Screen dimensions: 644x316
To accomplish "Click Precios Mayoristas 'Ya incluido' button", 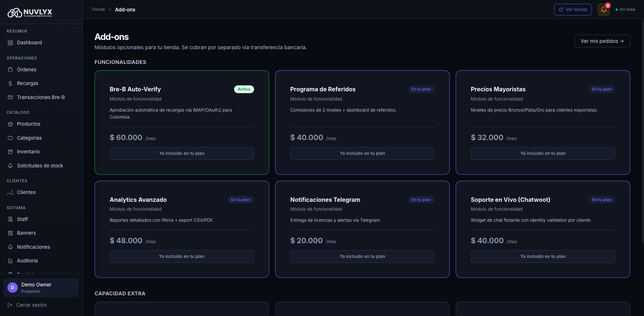I will (x=543, y=153).
